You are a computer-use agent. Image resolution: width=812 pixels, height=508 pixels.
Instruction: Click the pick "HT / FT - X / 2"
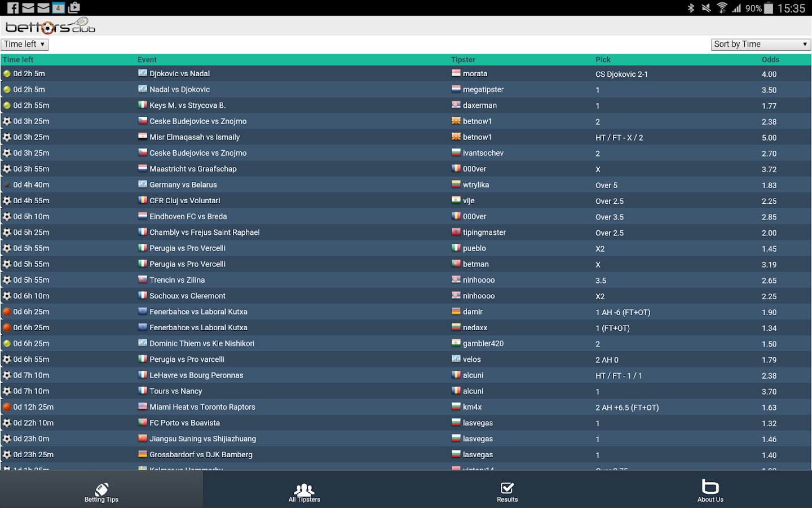pyautogui.click(x=619, y=138)
